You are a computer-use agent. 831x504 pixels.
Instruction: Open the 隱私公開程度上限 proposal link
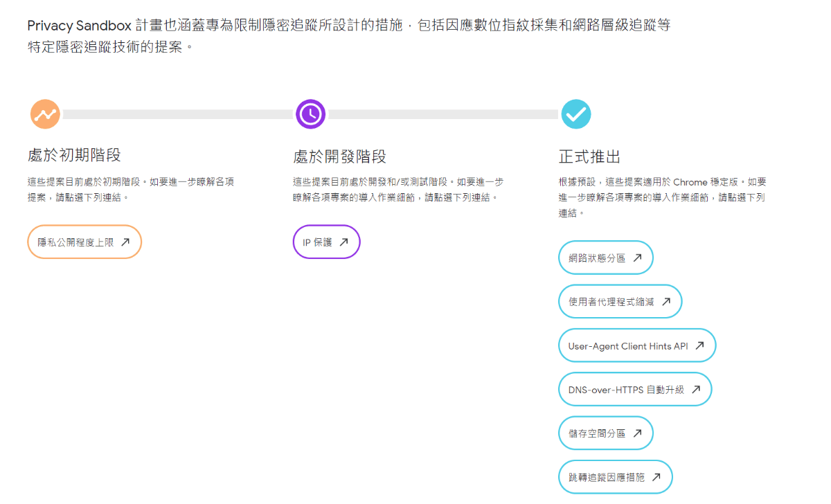pyautogui.click(x=84, y=241)
